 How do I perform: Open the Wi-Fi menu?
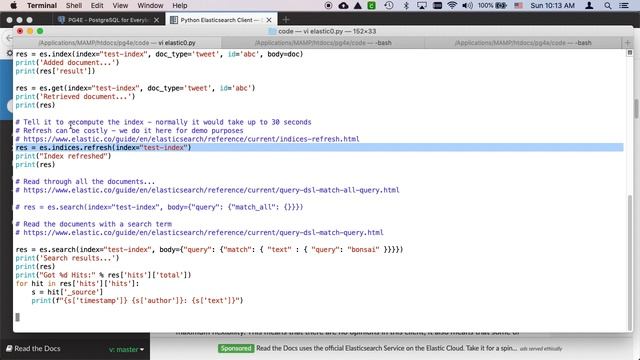(452, 5)
